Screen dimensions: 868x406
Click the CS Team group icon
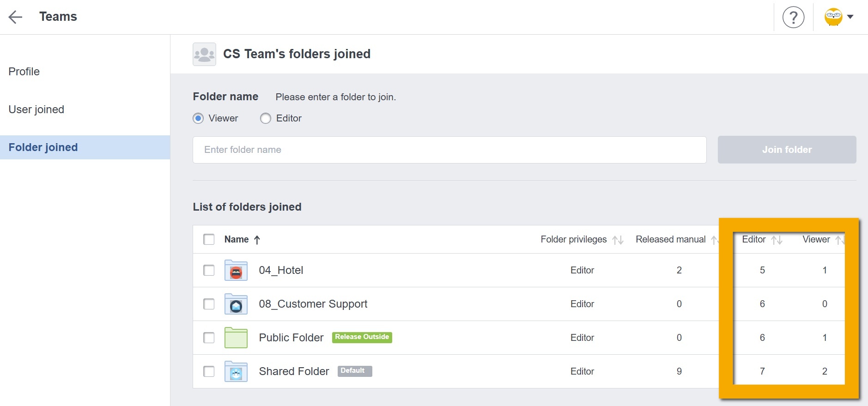pyautogui.click(x=204, y=55)
